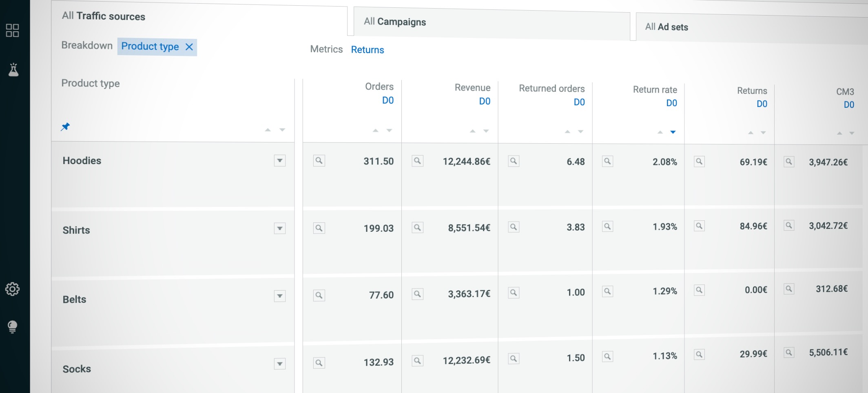This screenshot has width=868, height=393.
Task: Expand the Shirts row dropdown
Action: tap(280, 229)
